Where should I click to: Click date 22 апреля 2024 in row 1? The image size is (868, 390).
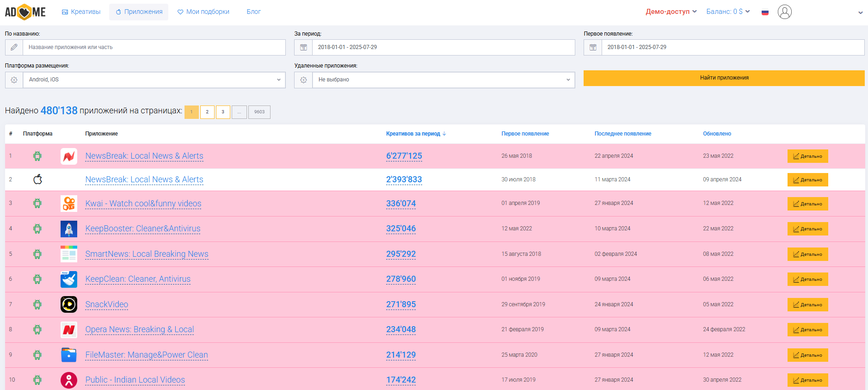(614, 156)
